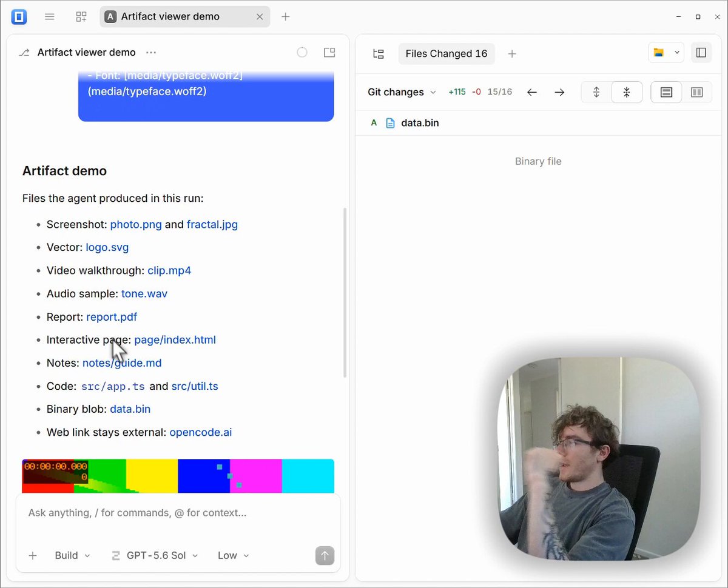Open the src/util.ts link
The image size is (728, 588).
click(195, 386)
